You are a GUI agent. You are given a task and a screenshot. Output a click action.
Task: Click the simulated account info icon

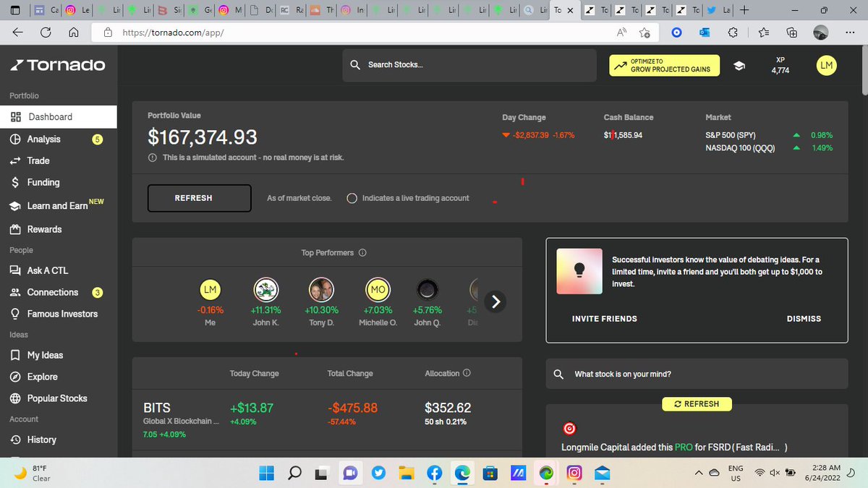[x=152, y=158]
